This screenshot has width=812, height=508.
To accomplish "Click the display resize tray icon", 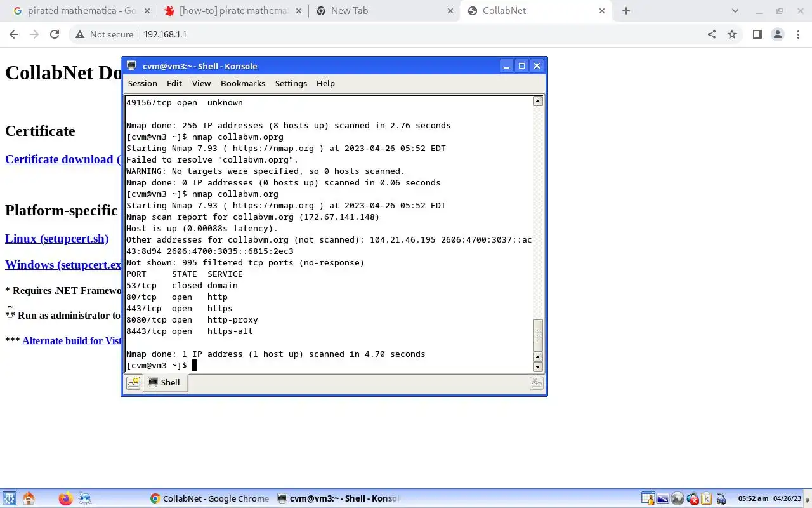I will (663, 498).
